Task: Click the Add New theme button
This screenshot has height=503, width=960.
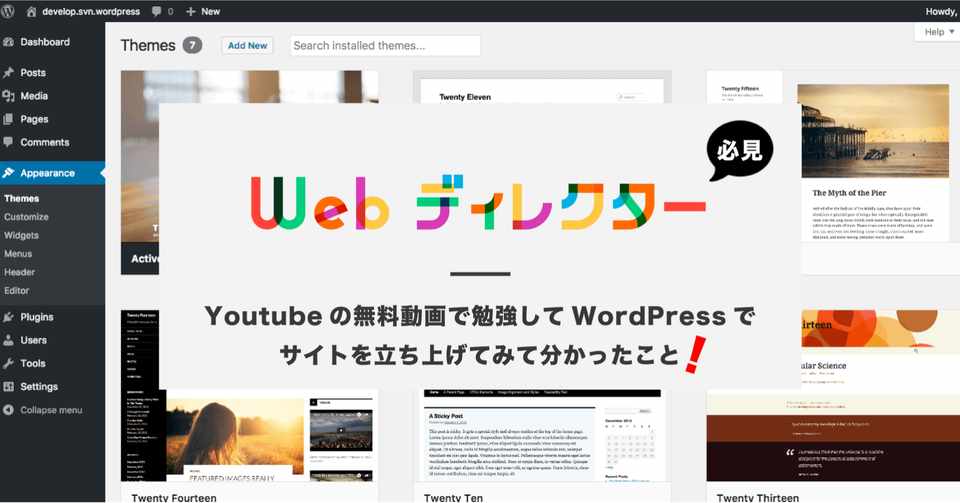Action: [247, 45]
